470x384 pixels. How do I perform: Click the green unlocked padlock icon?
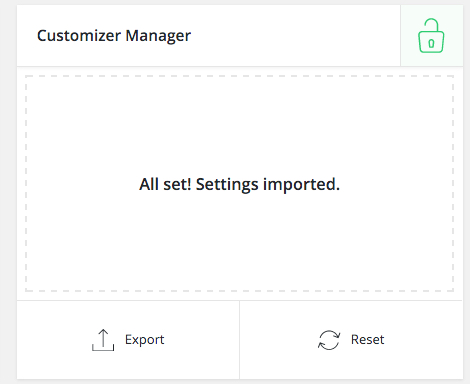431,36
